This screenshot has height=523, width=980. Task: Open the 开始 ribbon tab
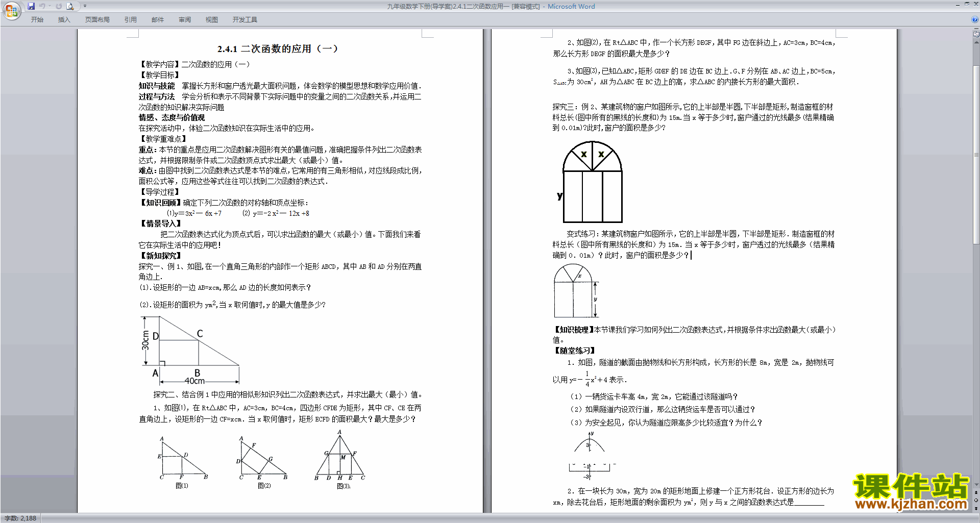coord(37,19)
